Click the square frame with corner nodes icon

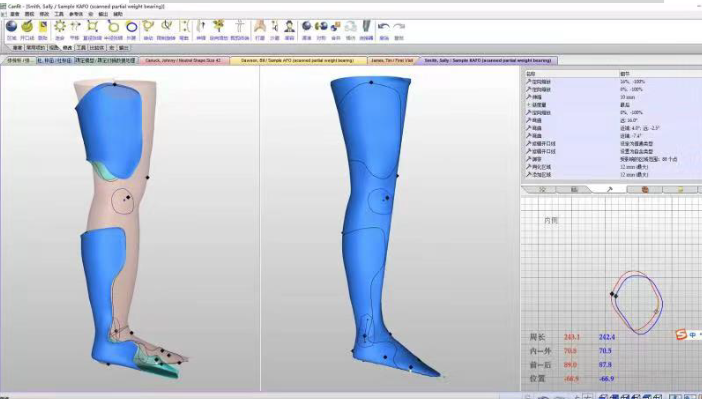[92, 27]
